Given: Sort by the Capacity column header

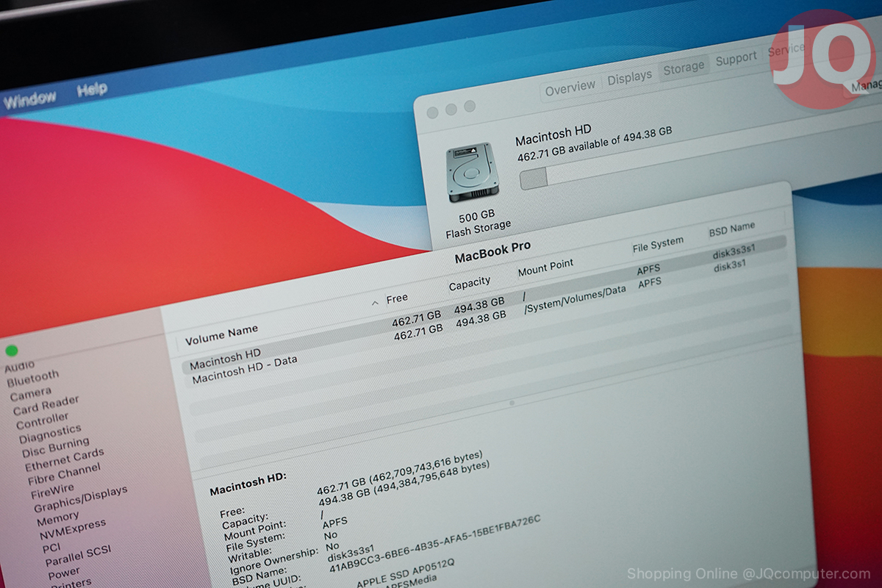Looking at the screenshot, I should [470, 283].
